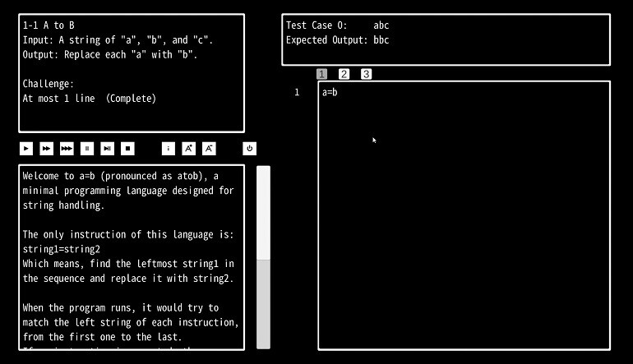
Task: Click the a=b line in the code editor
Action: [330, 92]
